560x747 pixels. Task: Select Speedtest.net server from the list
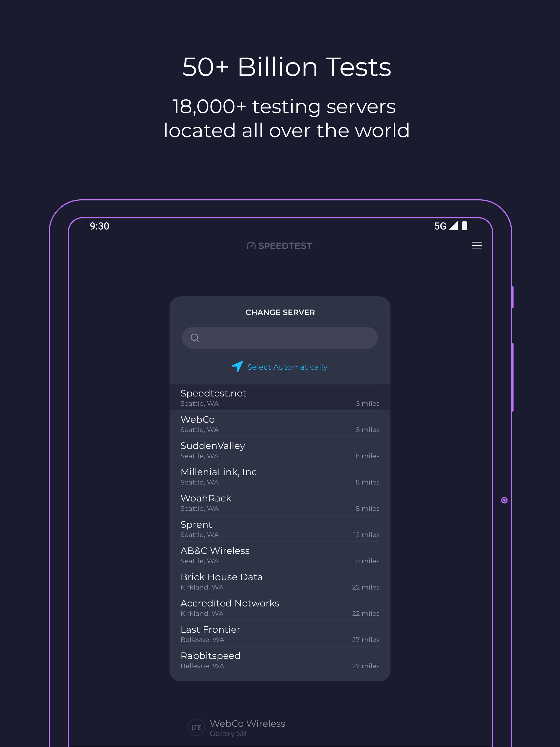click(279, 398)
